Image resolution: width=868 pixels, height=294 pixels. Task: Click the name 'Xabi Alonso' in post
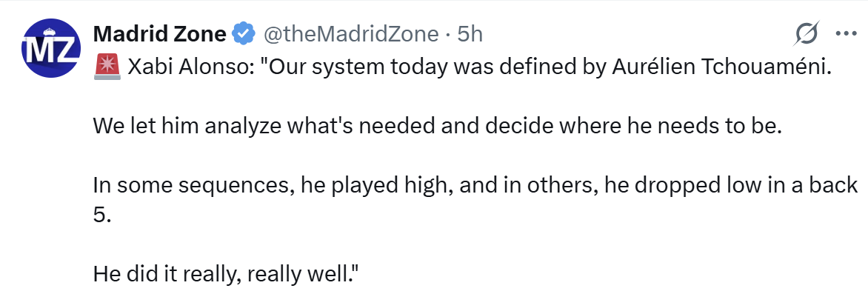(x=190, y=67)
